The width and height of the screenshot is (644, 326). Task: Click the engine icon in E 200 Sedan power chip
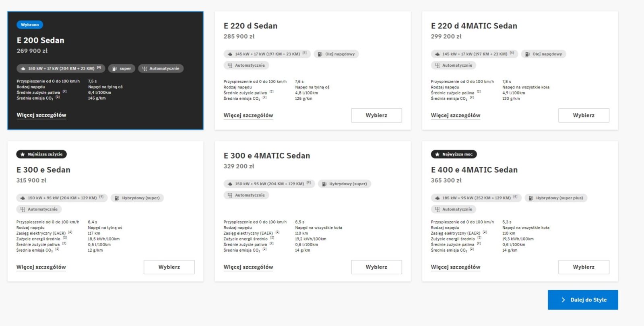(x=23, y=69)
